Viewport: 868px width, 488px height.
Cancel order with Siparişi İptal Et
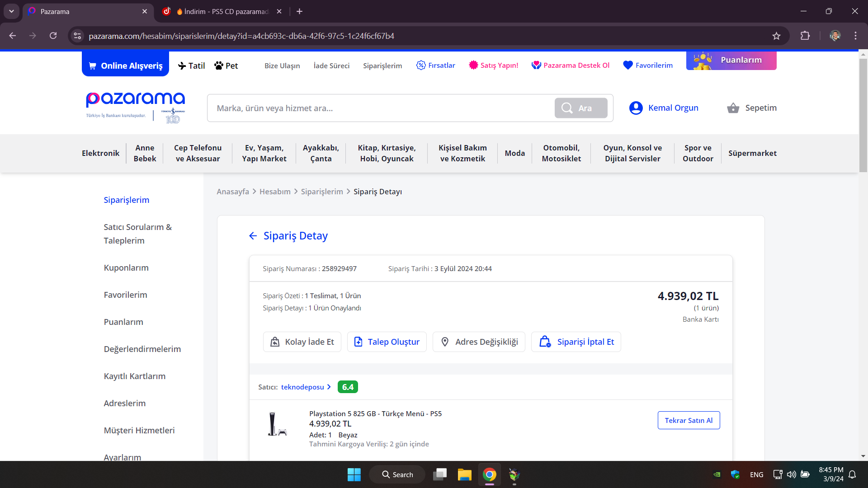coord(576,342)
